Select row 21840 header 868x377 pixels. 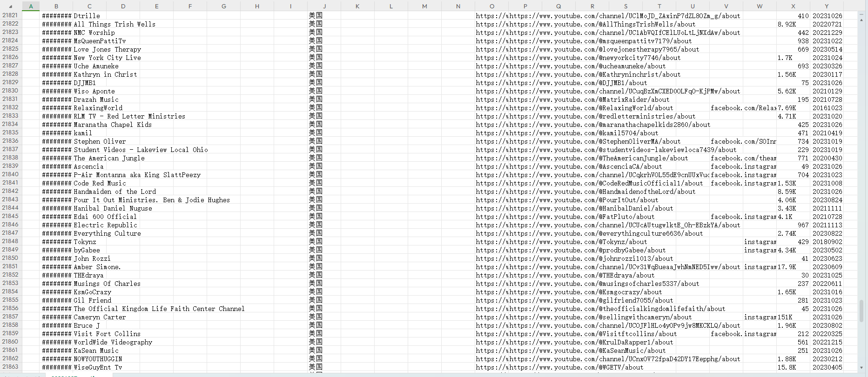pyautogui.click(x=10, y=174)
